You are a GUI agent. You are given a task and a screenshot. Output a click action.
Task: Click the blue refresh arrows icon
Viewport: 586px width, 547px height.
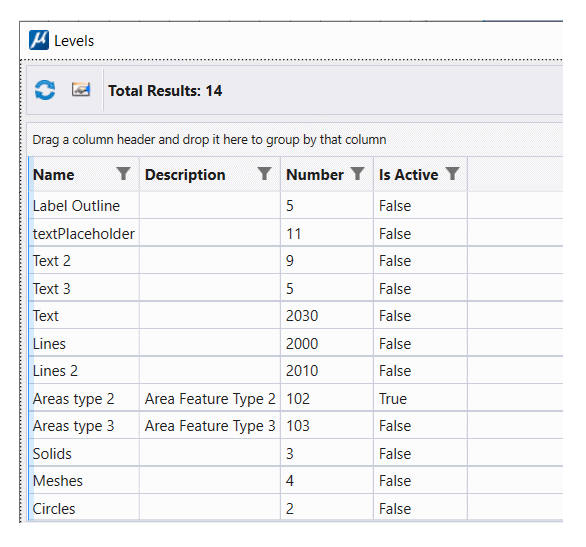[45, 90]
